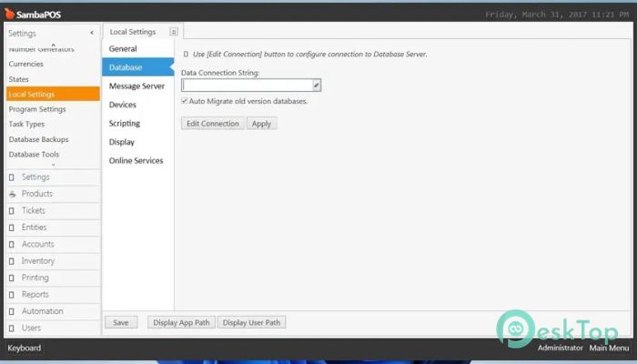Open the Online Services section
This screenshot has height=364, width=637.
pyautogui.click(x=138, y=160)
